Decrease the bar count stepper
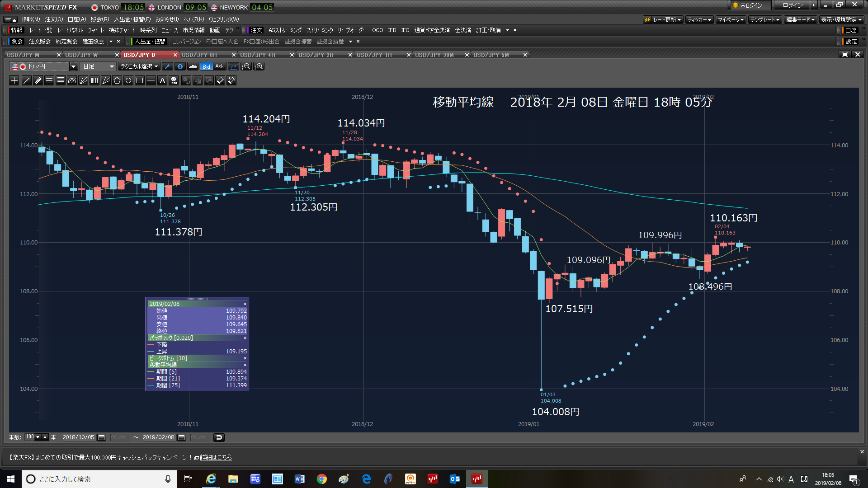 coord(38,437)
